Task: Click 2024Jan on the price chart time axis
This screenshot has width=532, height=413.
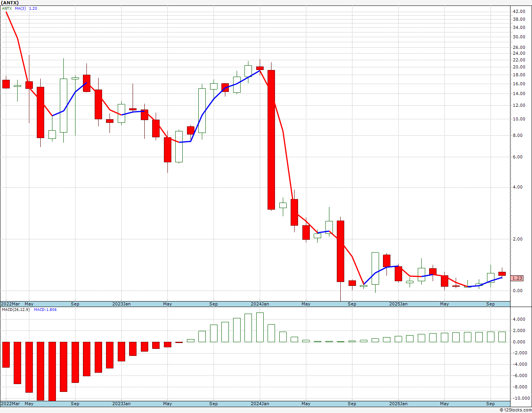Action: (x=260, y=304)
